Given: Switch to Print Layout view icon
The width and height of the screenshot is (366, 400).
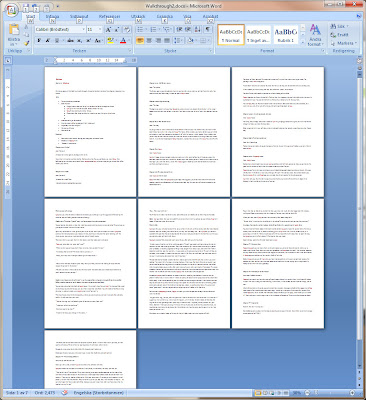Looking at the screenshot, I should 258,393.
